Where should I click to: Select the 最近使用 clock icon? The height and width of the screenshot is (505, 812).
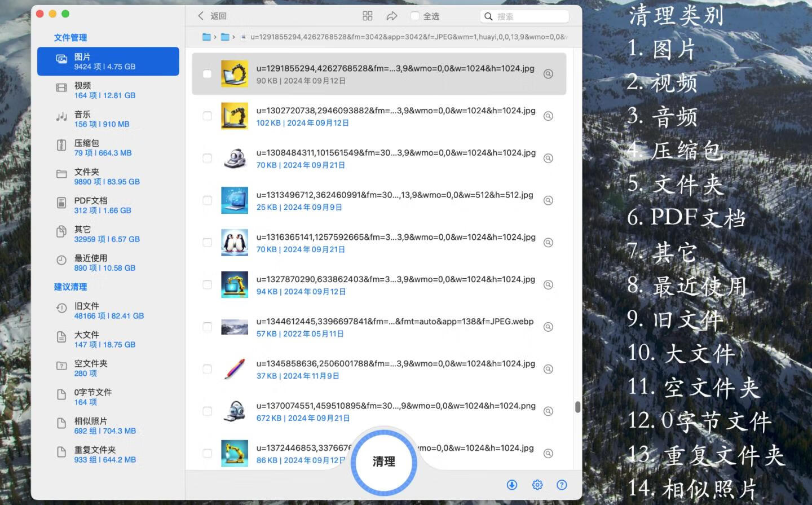(61, 260)
